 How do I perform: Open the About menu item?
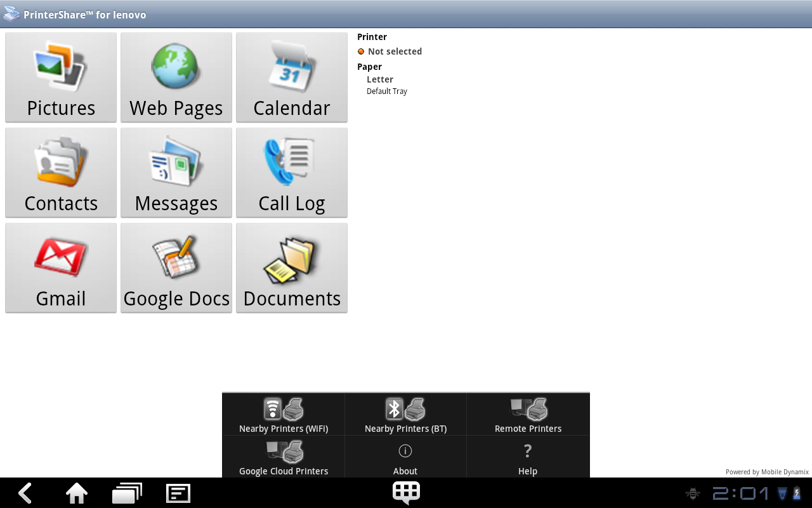(x=405, y=457)
